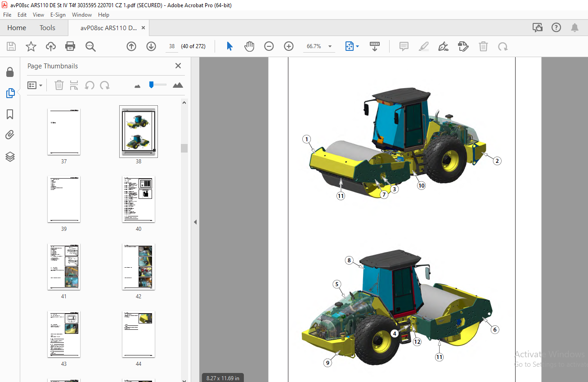Select page 40 thumbnail
The height and width of the screenshot is (382, 588).
pyautogui.click(x=139, y=199)
